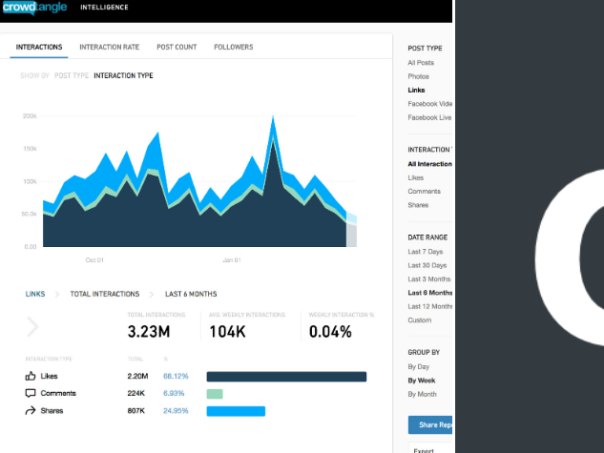Select the Followers tab
The height and width of the screenshot is (453, 604).
coord(233,47)
